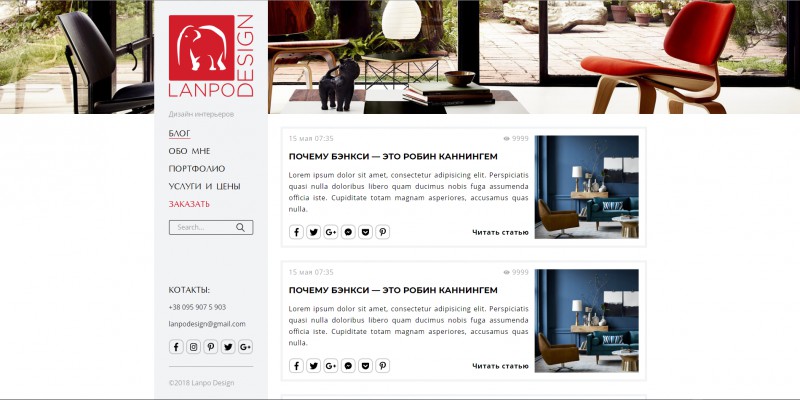This screenshot has width=800, height=400.
Task: Click КОТАКТЫ: heading in sidebar
Action: point(189,290)
